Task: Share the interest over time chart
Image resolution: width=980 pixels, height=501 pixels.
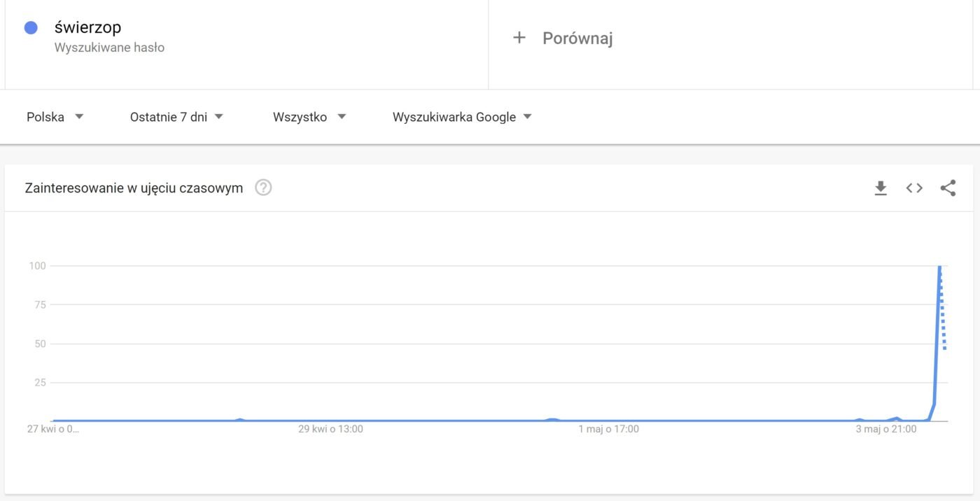Action: coord(948,188)
